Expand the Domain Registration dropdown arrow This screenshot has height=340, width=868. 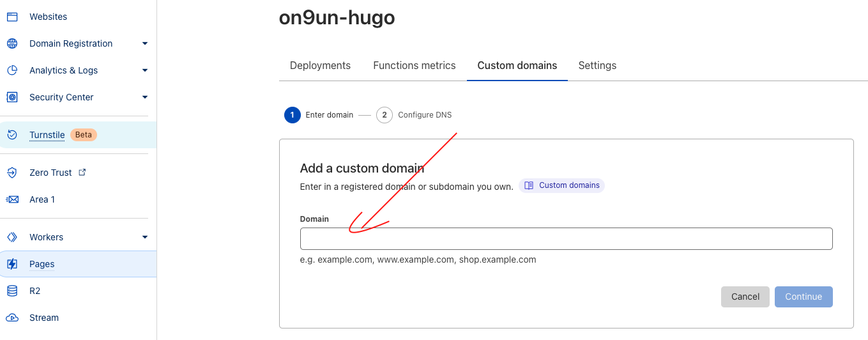coord(145,43)
